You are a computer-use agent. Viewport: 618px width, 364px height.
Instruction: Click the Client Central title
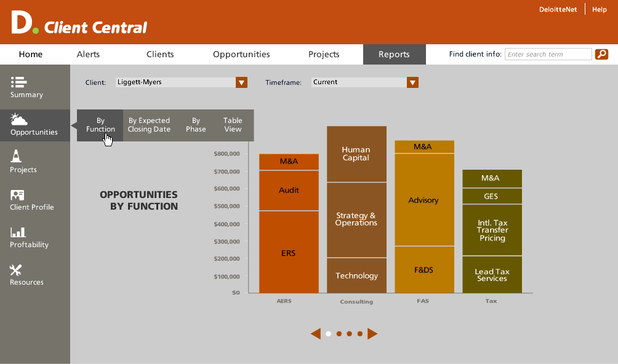[95, 28]
